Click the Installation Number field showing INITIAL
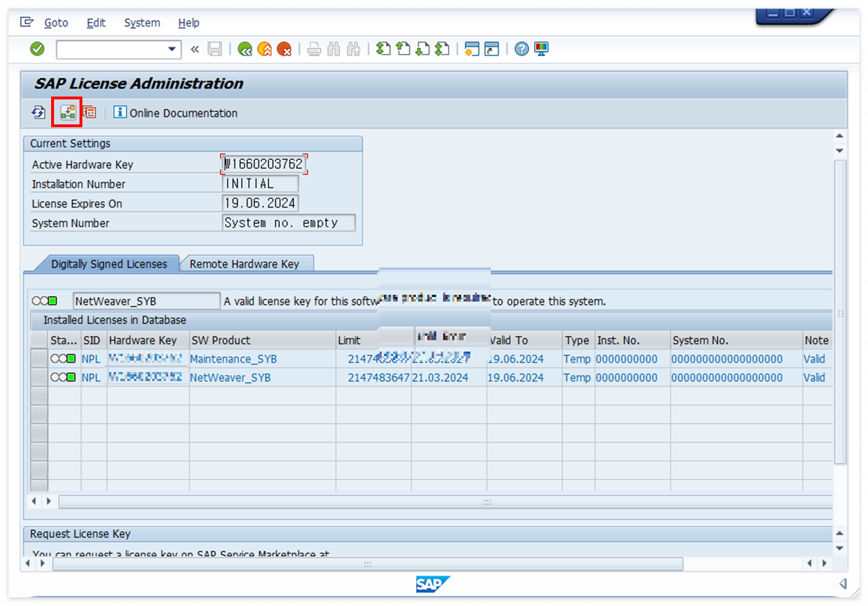This screenshot has height=606, width=868. click(260, 184)
